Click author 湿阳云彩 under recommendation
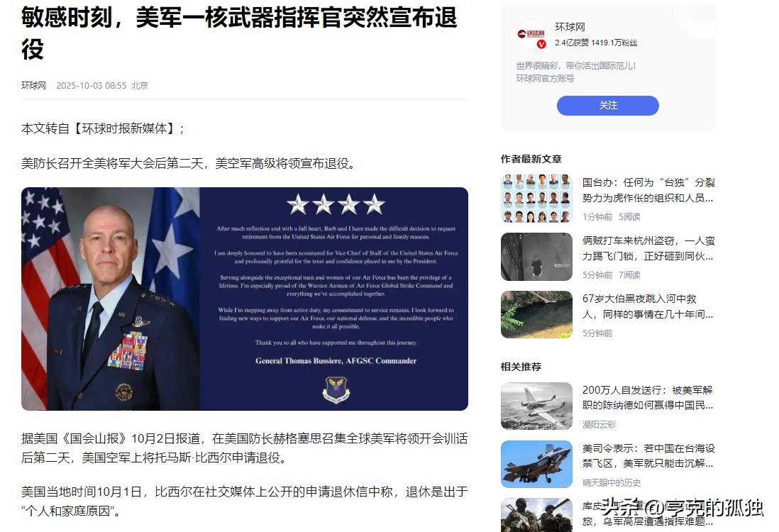 click(x=600, y=424)
